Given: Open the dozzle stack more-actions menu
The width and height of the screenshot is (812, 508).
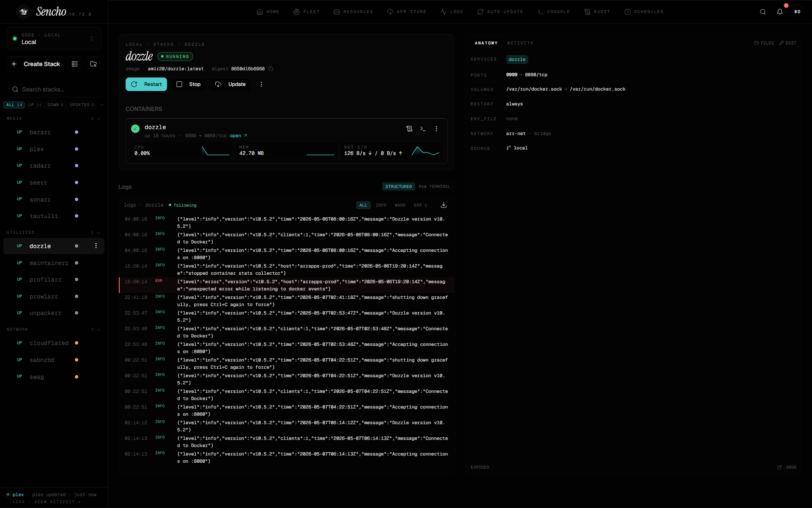Looking at the screenshot, I should 261,84.
